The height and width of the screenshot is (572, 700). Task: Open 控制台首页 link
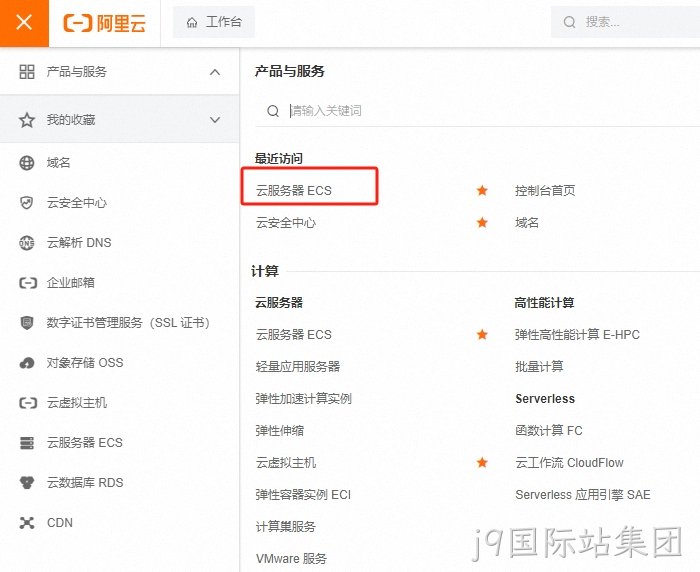point(545,191)
